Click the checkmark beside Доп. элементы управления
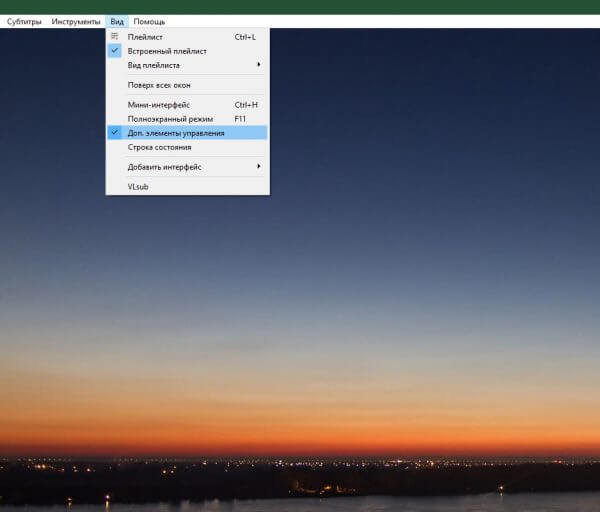Viewport: 600px width, 512px height. coord(115,132)
